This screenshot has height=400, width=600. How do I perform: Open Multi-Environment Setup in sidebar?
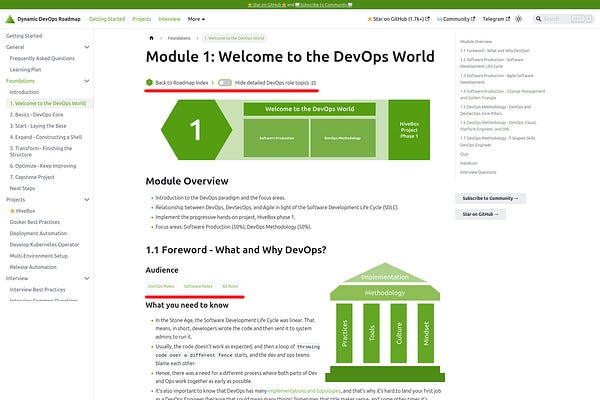(x=39, y=256)
